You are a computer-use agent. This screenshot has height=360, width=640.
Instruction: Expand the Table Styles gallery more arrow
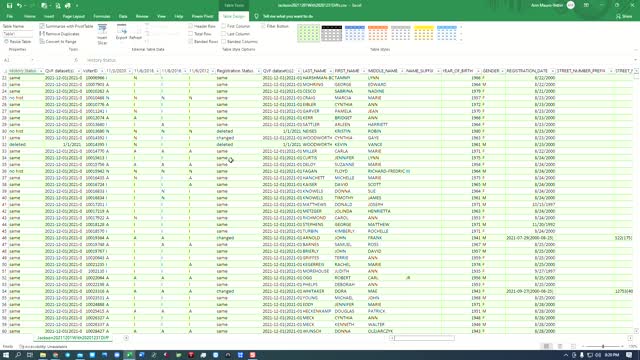click(x=461, y=40)
